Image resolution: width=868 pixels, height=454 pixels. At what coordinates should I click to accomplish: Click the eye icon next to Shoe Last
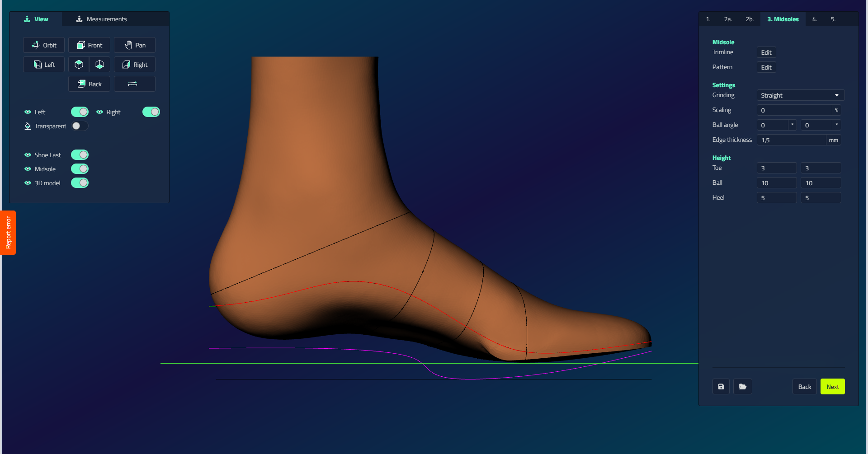click(x=28, y=155)
